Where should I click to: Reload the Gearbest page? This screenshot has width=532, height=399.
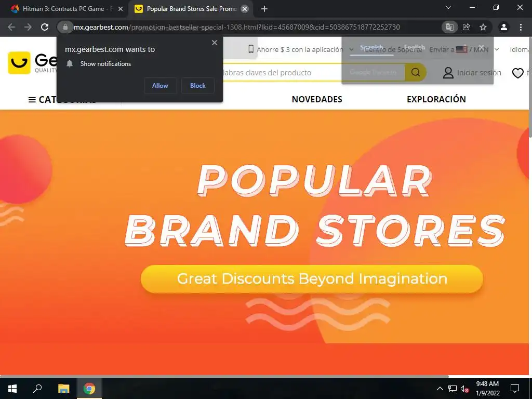coord(45,27)
